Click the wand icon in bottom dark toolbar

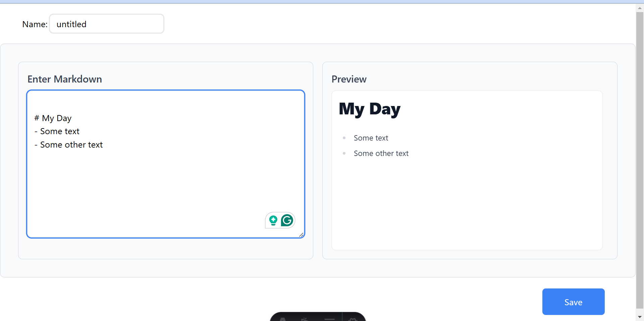click(x=305, y=319)
